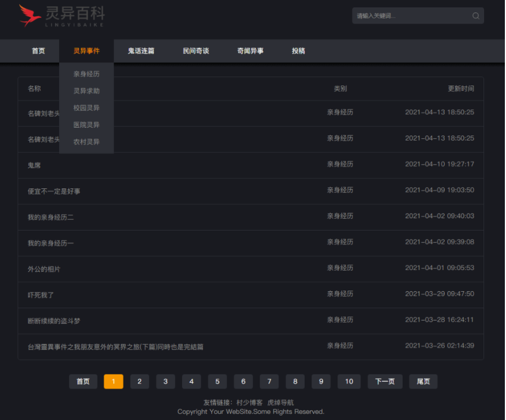506x420 pixels.
Task: Open the article 鬼席
Action: point(34,165)
